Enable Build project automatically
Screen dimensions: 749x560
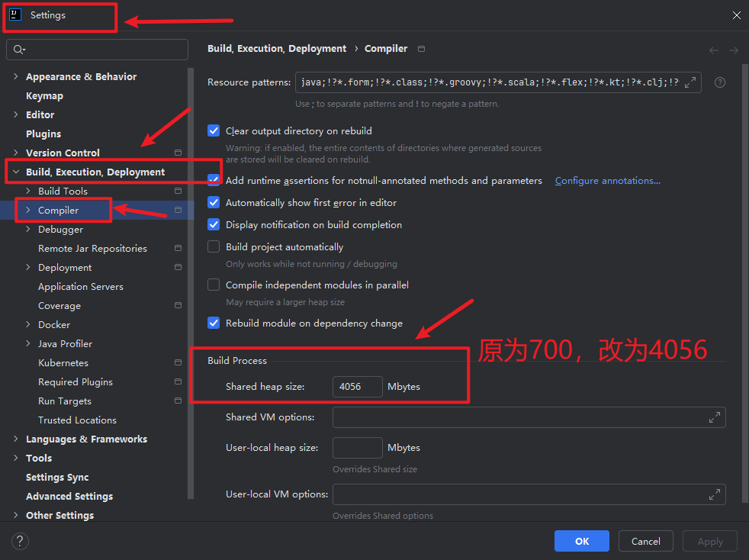[214, 246]
